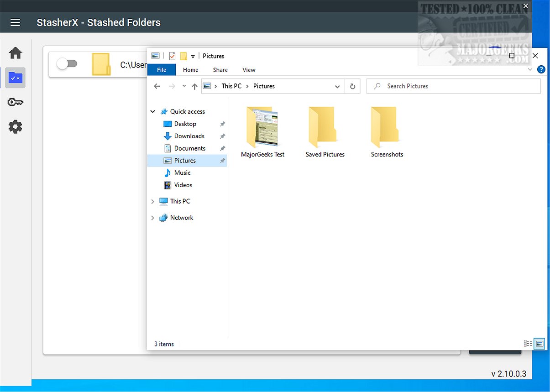Image resolution: width=550 pixels, height=392 pixels.
Task: Go back in Explorer navigation
Action: click(x=157, y=86)
